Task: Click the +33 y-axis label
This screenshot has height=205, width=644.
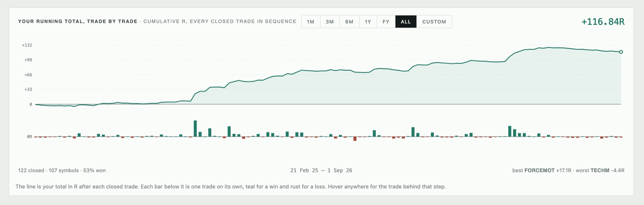Action: click(x=28, y=90)
